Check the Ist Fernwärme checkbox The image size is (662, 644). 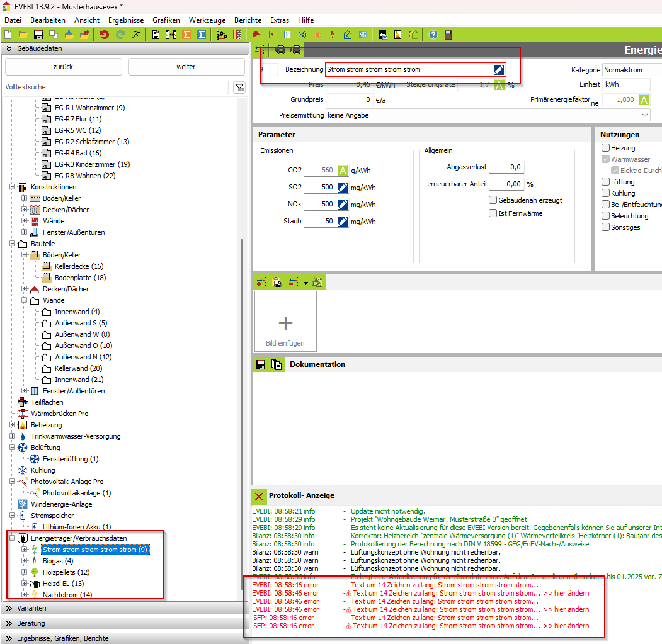coord(493,213)
